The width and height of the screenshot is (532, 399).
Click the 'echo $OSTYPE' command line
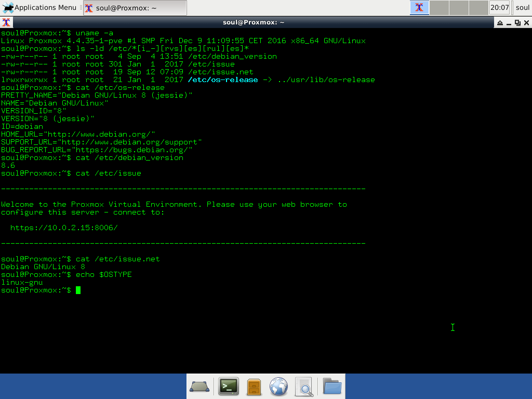[103, 274]
